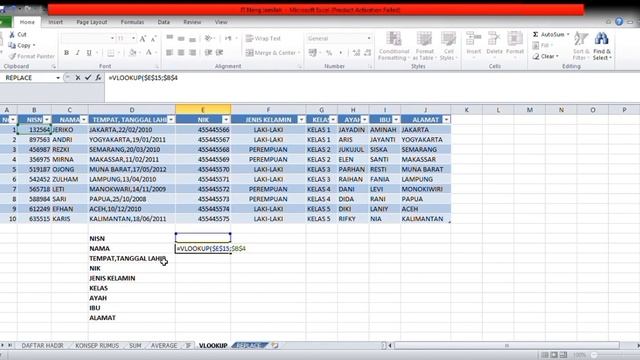Align text to the left
Image resolution: width=640 pixels, height=360 pixels.
point(170,53)
